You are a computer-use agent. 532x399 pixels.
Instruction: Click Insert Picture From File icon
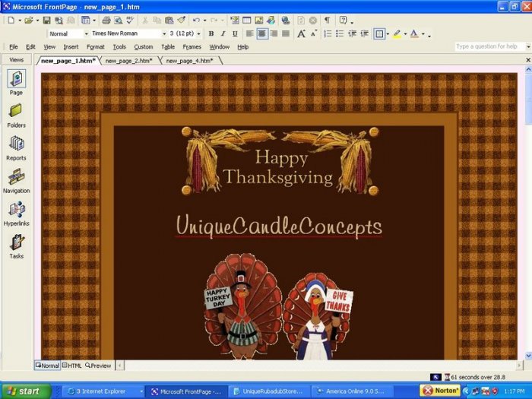[259, 21]
